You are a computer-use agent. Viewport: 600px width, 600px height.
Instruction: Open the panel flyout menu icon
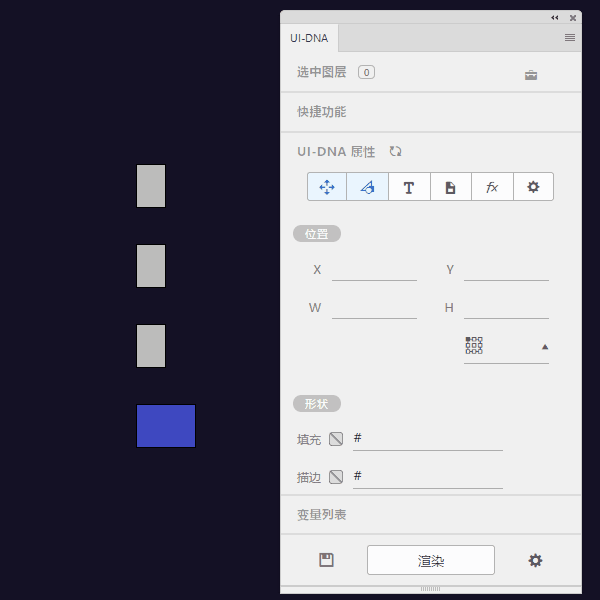[x=570, y=38]
